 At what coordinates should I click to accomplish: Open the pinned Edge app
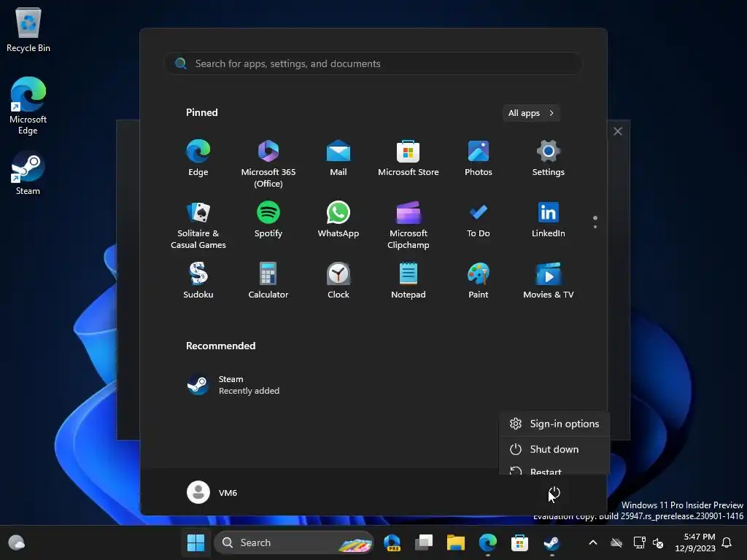(198, 158)
